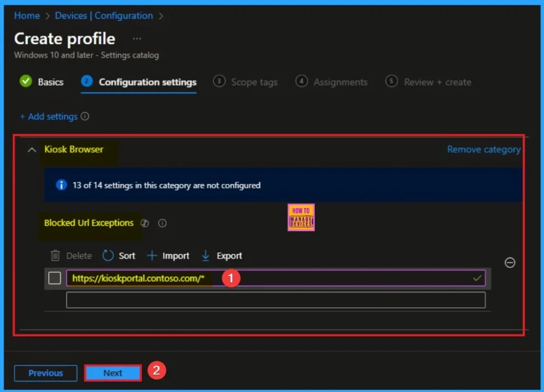This screenshot has width=544, height=392.
Task: Open the ellipsis menu beside Create profile
Action: point(137,39)
